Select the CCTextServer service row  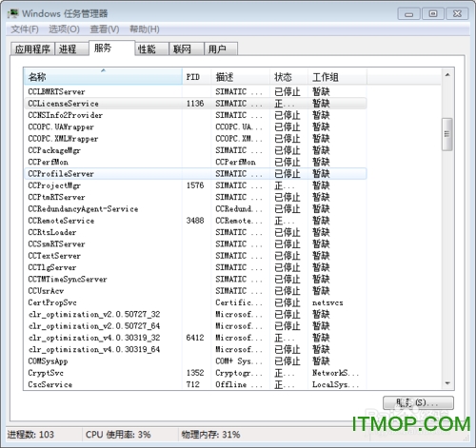(x=195, y=256)
